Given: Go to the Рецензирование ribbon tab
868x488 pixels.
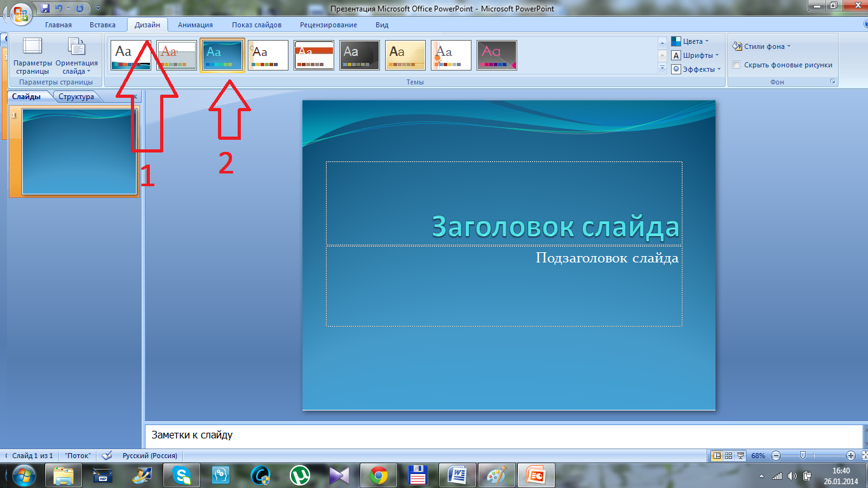Looking at the screenshot, I should [329, 25].
